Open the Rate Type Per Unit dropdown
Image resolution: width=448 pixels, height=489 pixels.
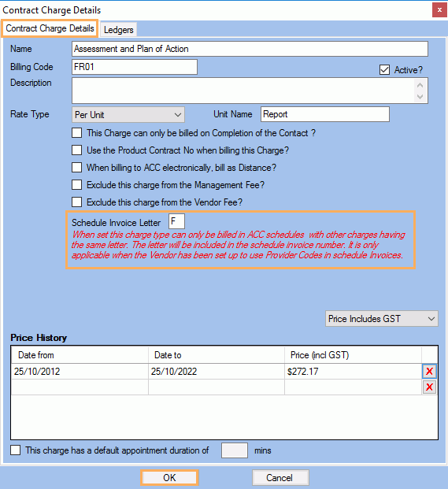128,114
